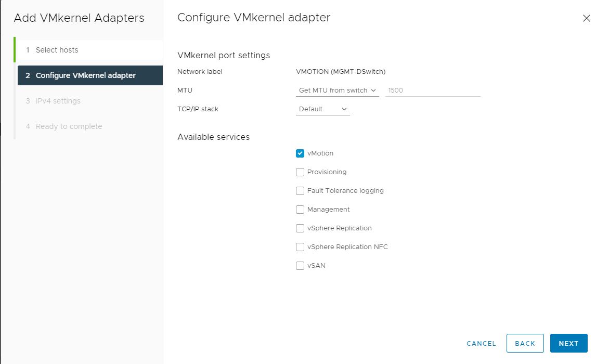The image size is (596, 364).
Task: Uncheck the vMotion service checkbox
Action: tap(300, 153)
